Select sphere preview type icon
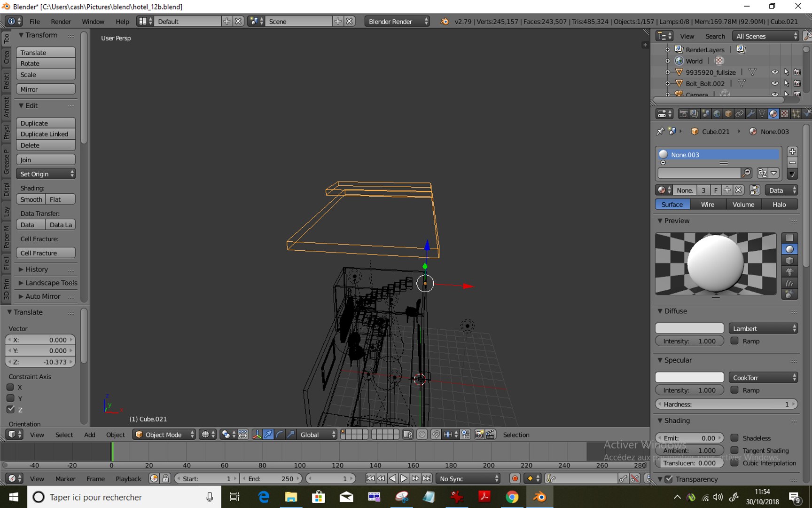This screenshot has width=812, height=508. pos(789,249)
